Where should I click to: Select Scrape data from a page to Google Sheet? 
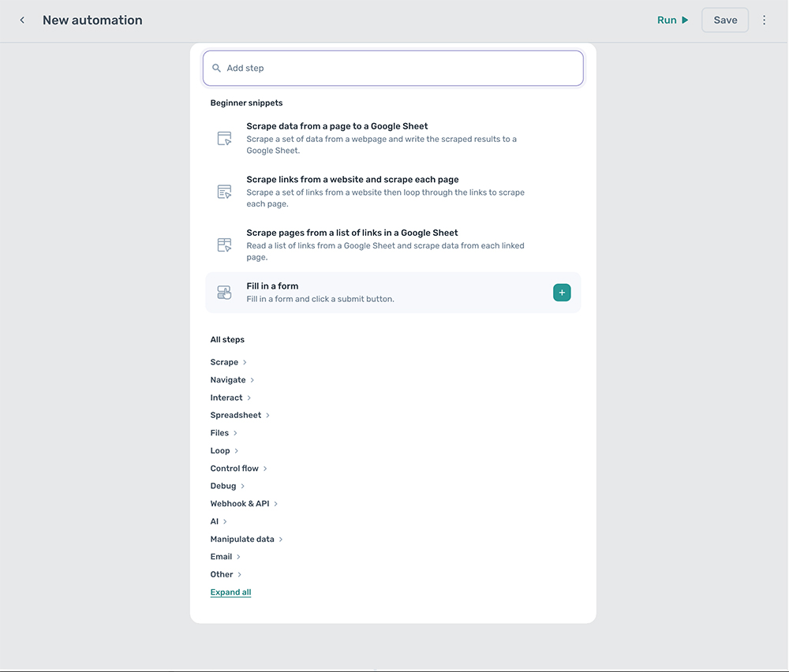tap(393, 138)
